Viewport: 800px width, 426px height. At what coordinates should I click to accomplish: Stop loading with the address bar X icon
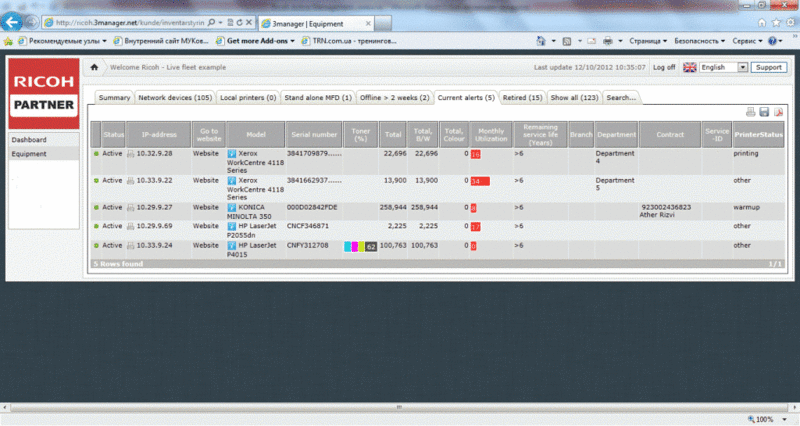[x=249, y=22]
